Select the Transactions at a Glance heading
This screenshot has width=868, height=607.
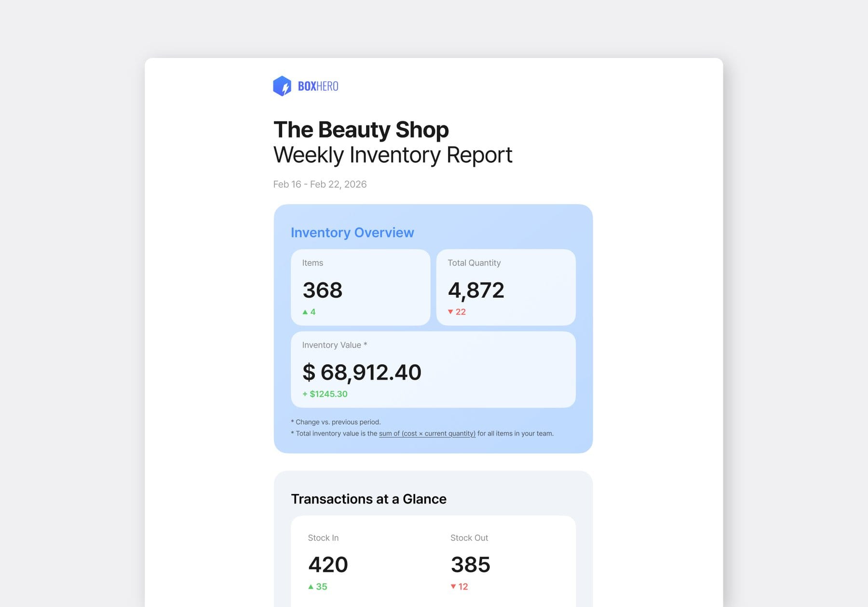(368, 499)
